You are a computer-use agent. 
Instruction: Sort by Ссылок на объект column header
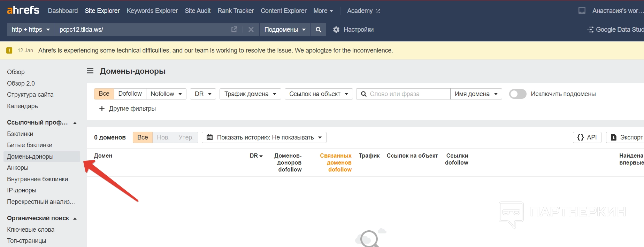pos(412,156)
